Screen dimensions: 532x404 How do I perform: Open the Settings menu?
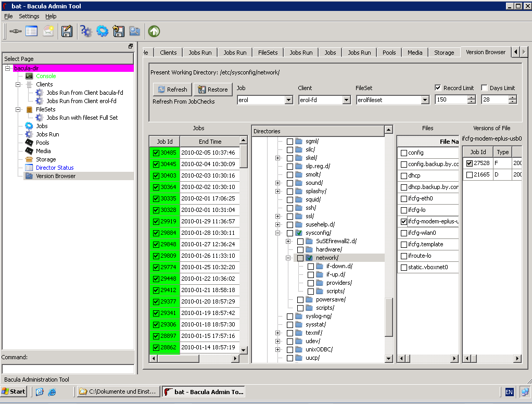pos(29,16)
